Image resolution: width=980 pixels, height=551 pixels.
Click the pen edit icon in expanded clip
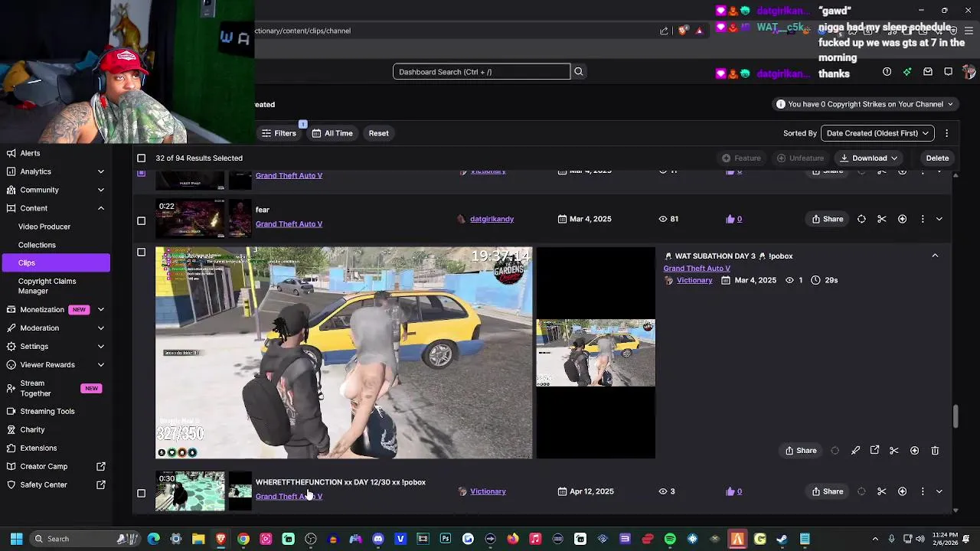click(856, 451)
